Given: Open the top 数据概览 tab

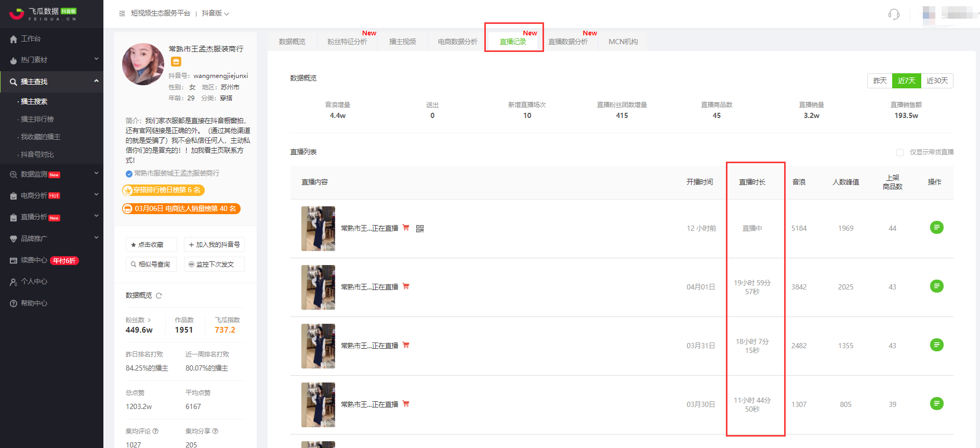Looking at the screenshot, I should click(292, 42).
